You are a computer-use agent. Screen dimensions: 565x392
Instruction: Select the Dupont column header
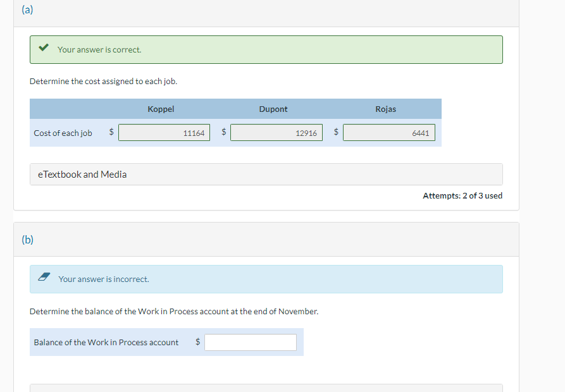click(x=273, y=109)
